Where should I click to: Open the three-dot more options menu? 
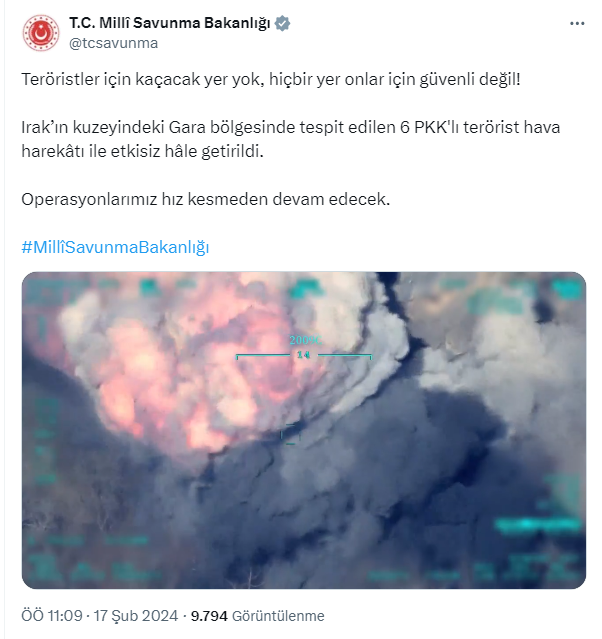point(577,24)
